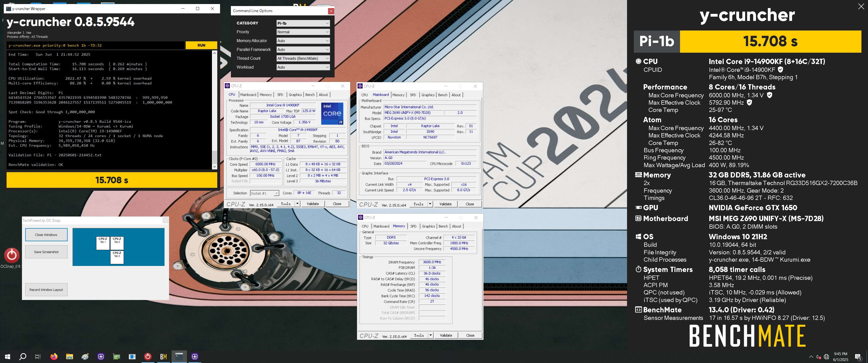Select Graphics tab in the CPU-Z Mainboard window
Screen dimensions: 868x363
[x=428, y=95]
